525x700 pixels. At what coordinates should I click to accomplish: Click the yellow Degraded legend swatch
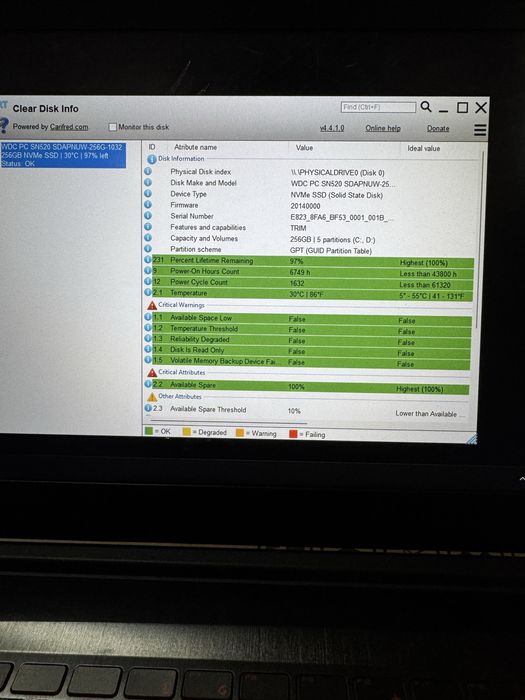[x=187, y=432]
